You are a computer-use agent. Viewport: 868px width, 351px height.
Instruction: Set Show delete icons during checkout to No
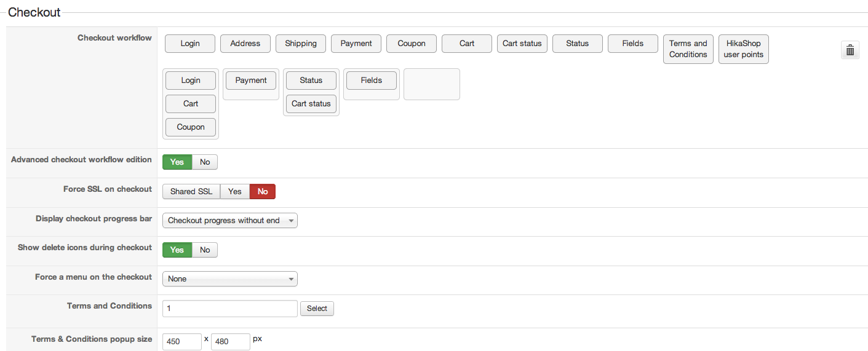coord(205,250)
